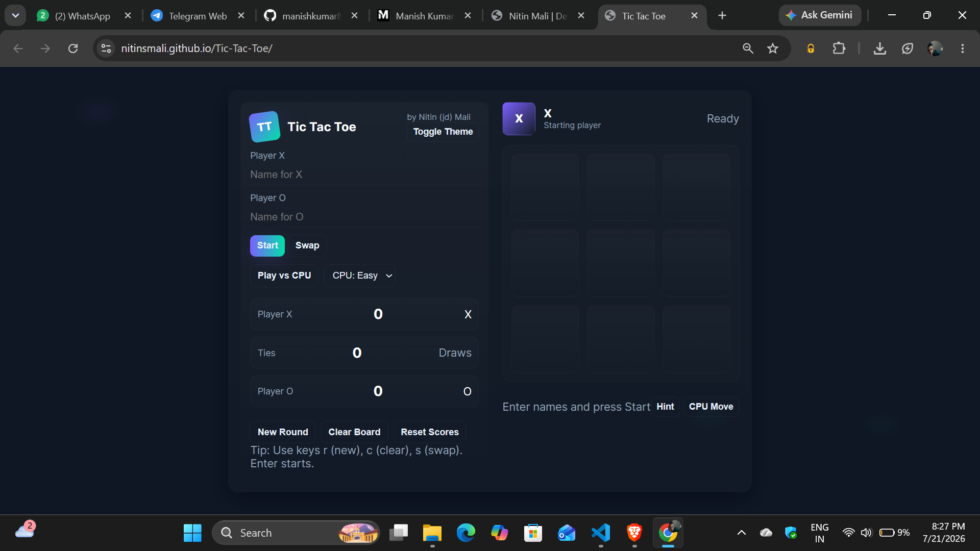Click the browser forward arrow
Viewport: 980px width, 551px height.
tap(45, 48)
